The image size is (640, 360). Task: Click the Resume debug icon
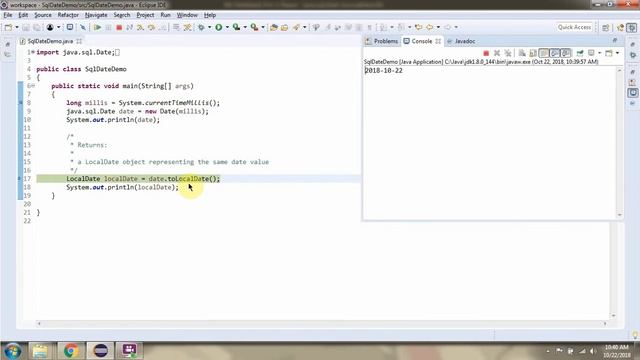click(97, 27)
